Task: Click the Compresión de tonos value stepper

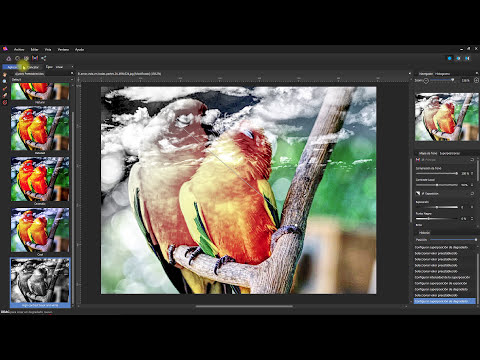Action: 472,173
